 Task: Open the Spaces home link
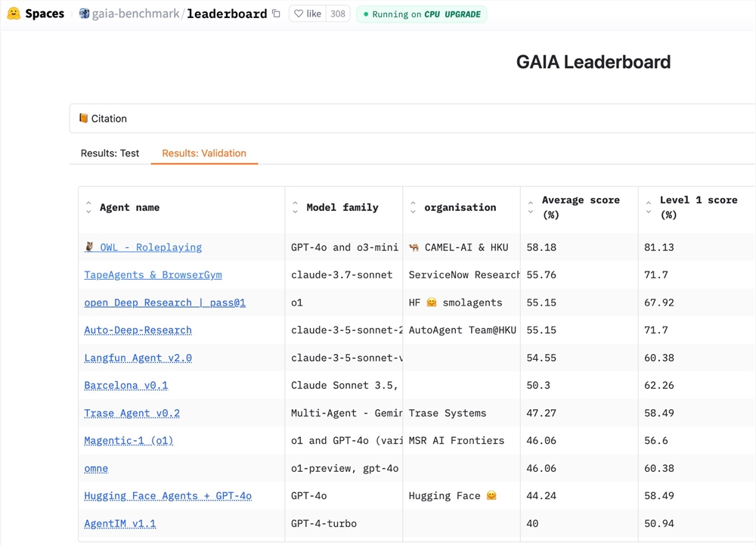pyautogui.click(x=45, y=14)
